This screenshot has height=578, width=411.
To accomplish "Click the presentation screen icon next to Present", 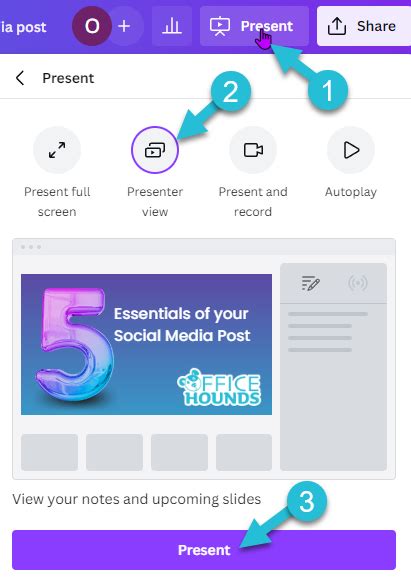I will (x=220, y=27).
